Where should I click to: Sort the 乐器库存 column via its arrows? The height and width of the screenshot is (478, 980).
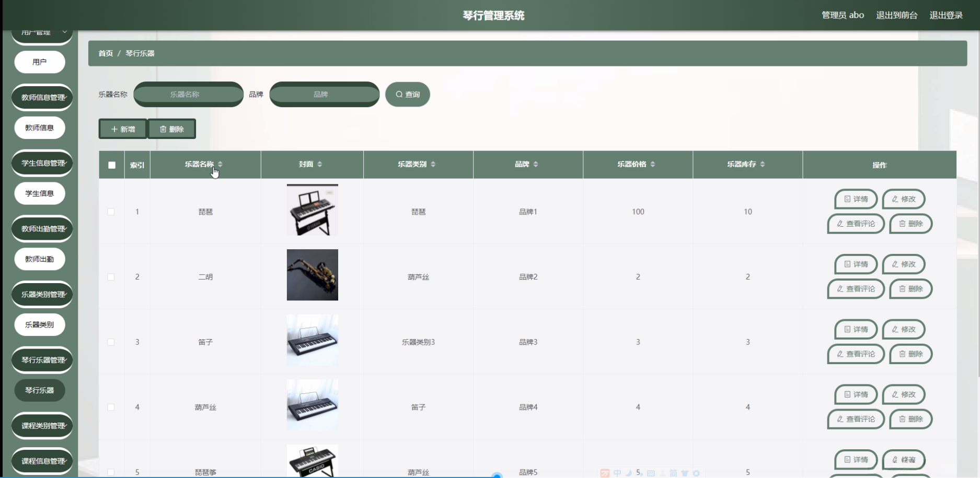[x=762, y=164]
